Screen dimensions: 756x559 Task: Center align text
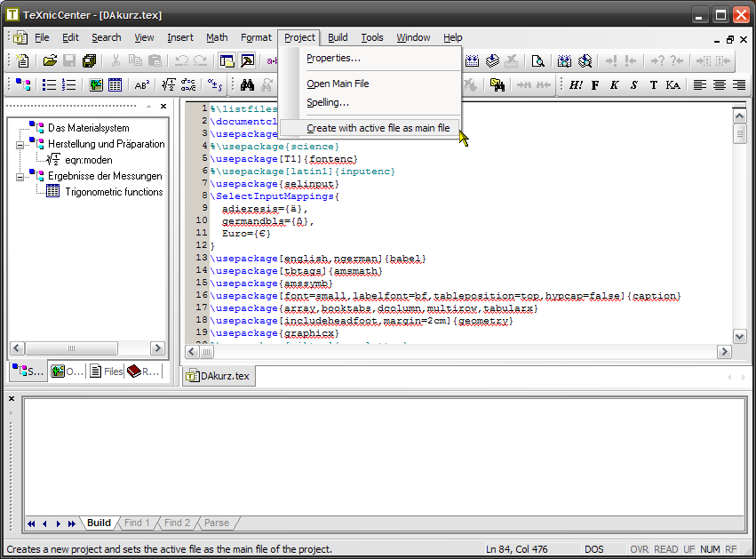(x=720, y=85)
